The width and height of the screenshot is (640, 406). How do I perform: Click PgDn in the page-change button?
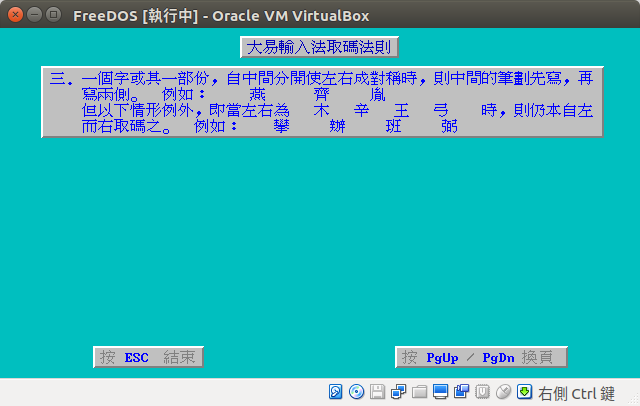pyautogui.click(x=498, y=357)
